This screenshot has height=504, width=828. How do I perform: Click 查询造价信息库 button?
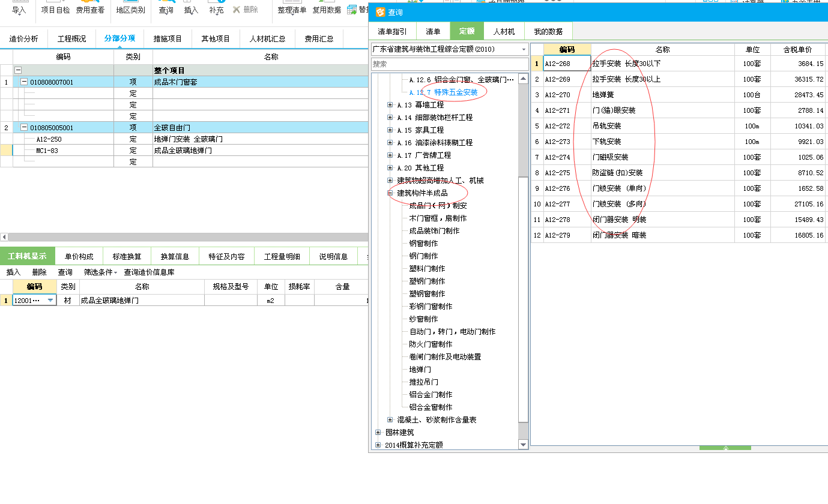[149, 272]
